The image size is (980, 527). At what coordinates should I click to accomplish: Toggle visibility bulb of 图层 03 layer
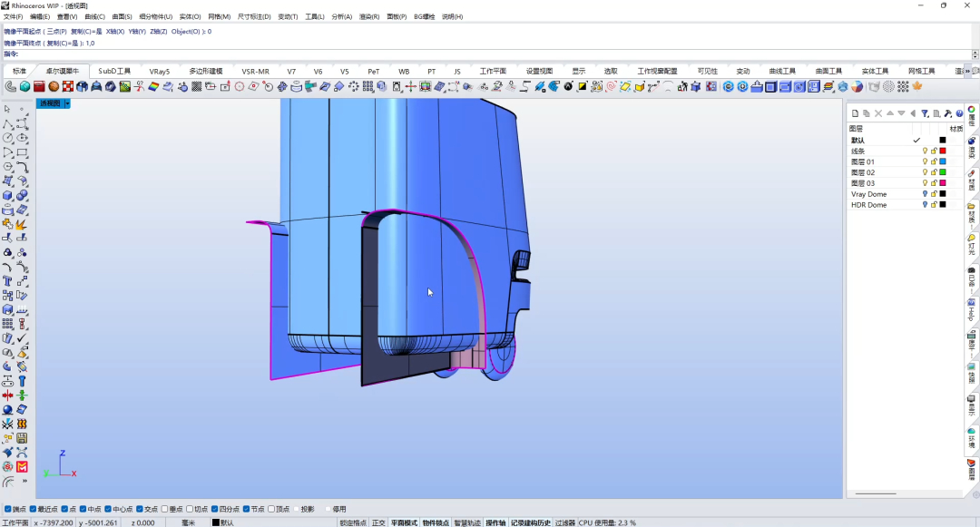pyautogui.click(x=925, y=183)
